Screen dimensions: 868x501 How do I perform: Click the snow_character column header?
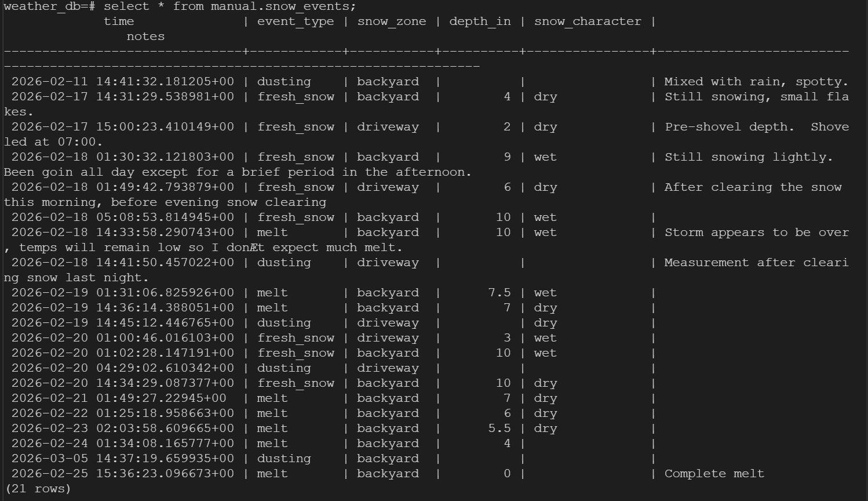coord(588,21)
